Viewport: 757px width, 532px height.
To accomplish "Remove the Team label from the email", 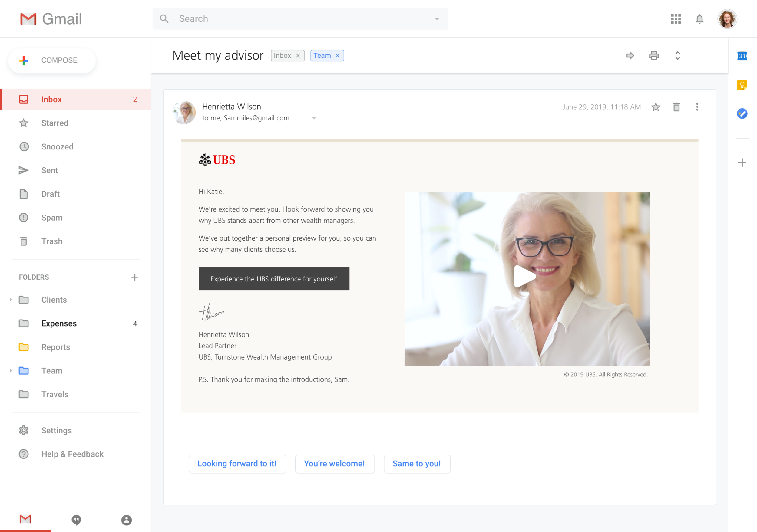I will coord(338,56).
